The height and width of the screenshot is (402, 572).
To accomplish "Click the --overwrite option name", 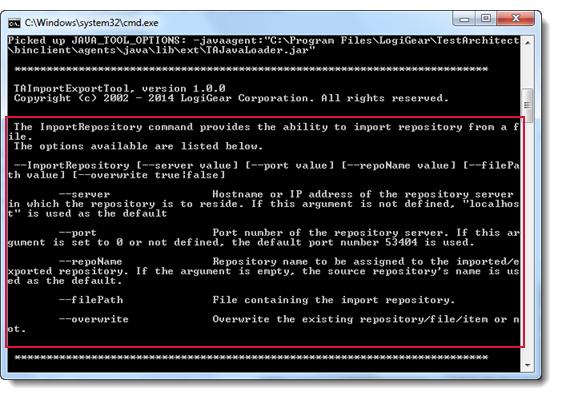I will coord(94,319).
